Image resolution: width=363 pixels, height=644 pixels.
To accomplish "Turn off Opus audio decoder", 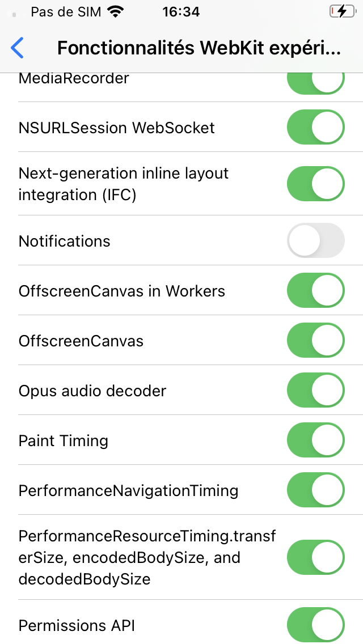I will (315, 391).
